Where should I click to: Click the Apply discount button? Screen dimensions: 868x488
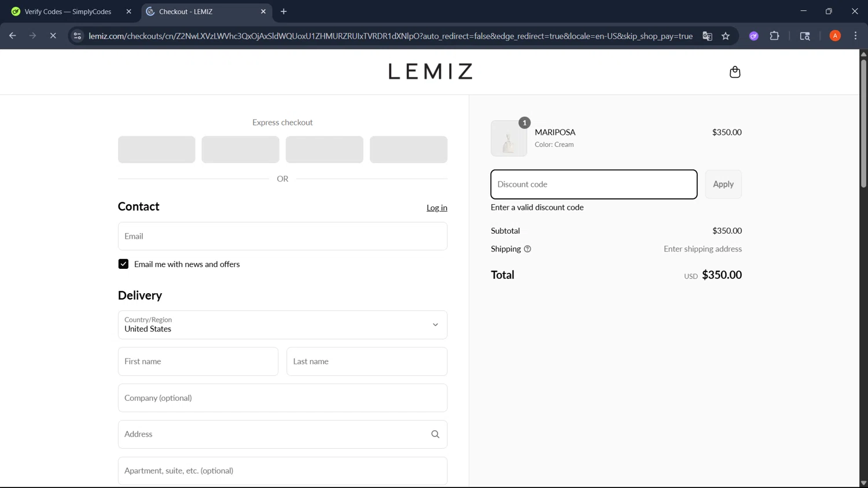tap(723, 184)
